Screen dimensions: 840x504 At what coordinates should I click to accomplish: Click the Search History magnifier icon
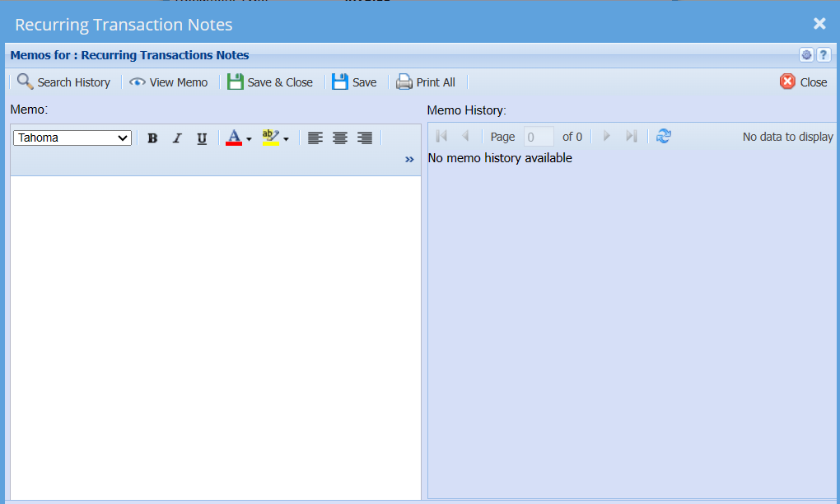coord(26,82)
